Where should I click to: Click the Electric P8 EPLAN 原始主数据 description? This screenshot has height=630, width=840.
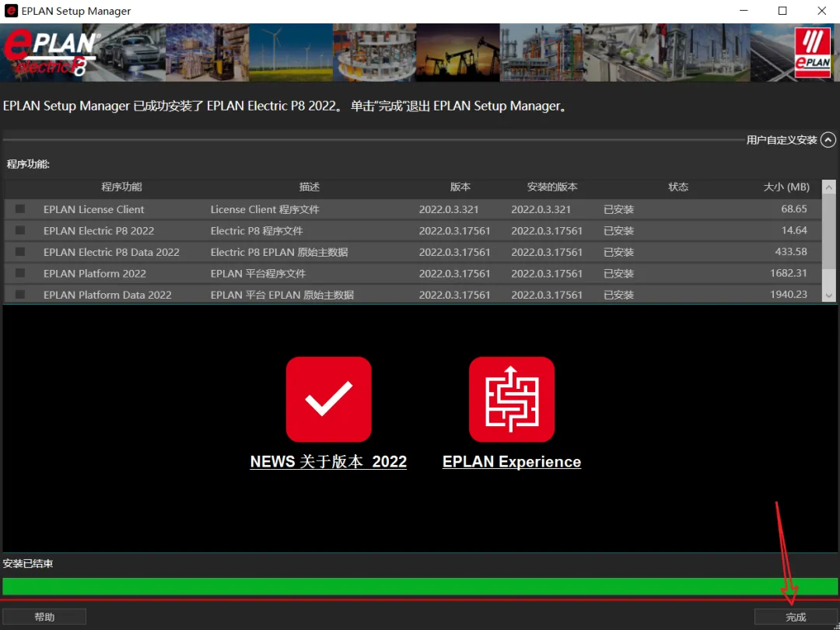279,252
